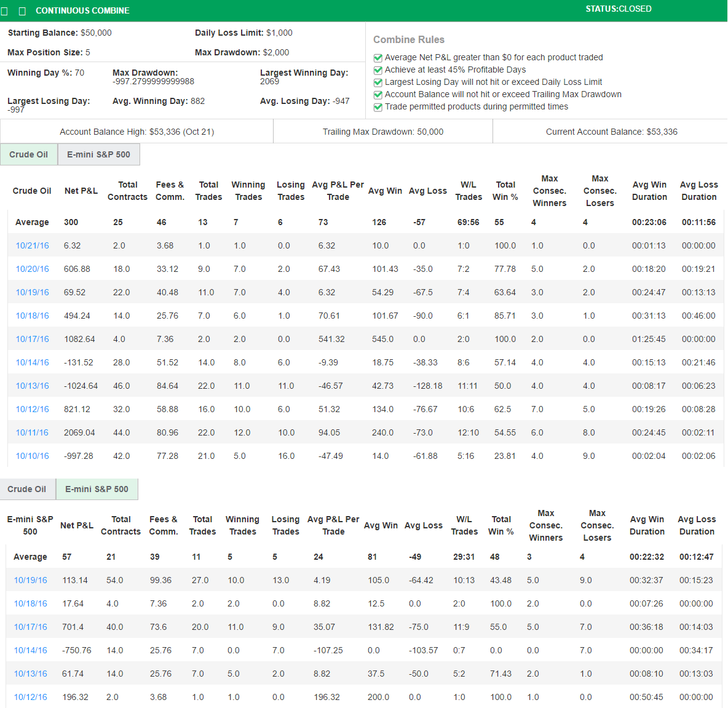728x716 pixels.
Task: Click the STATUS:CLOSED indicator
Action: (617, 9)
